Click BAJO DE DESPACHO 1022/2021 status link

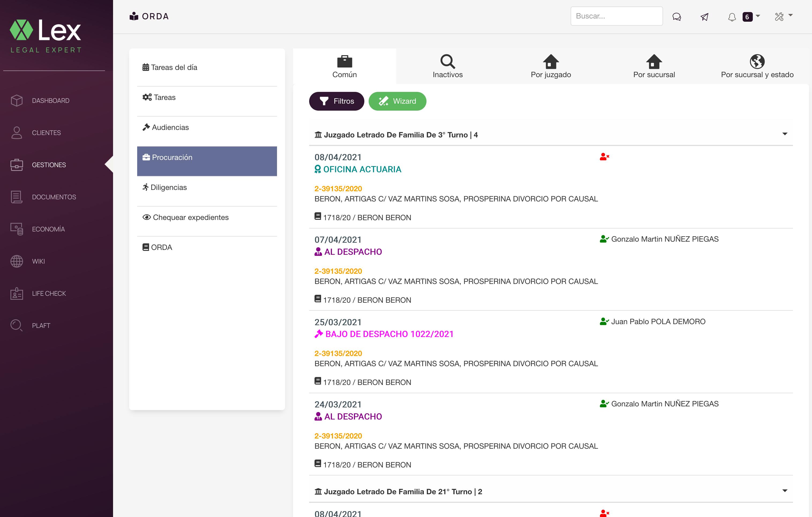390,334
